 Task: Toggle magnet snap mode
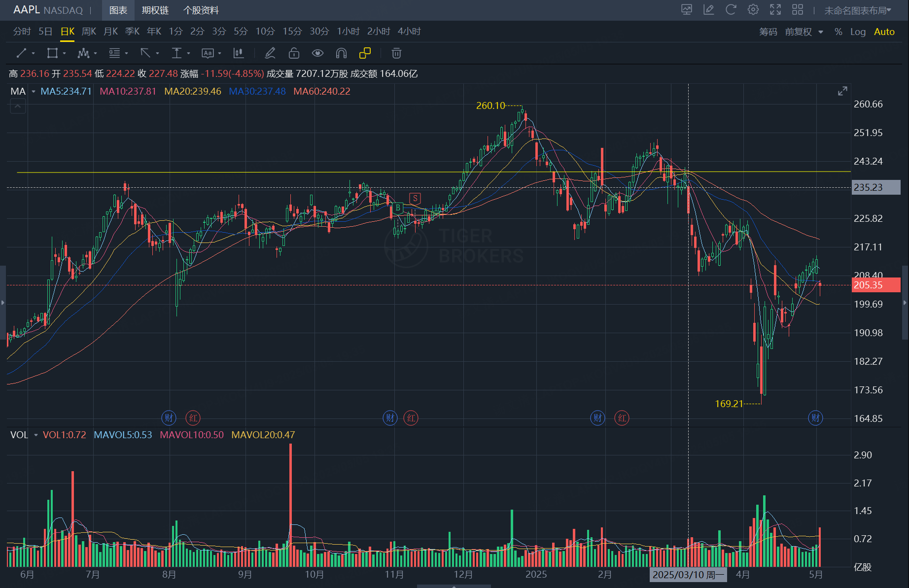(341, 53)
